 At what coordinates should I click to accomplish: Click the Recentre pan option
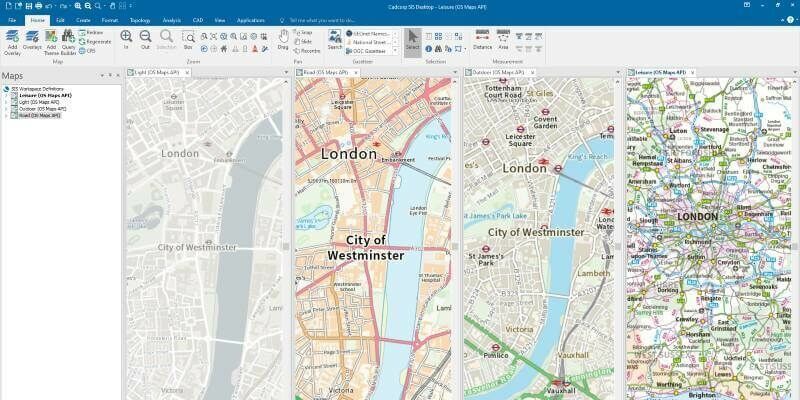[307, 51]
